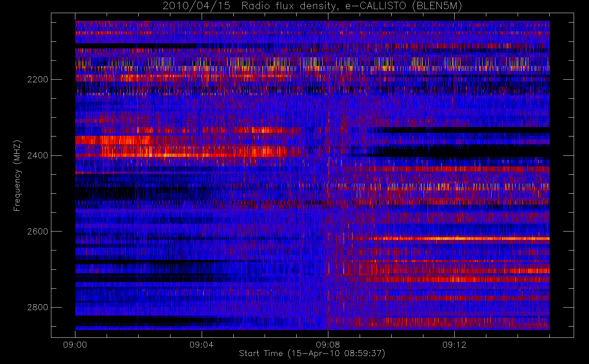The image size is (589, 364).
Task: Click the "Start Time (15-Apr-10 08:59:37)" label
Action: pyautogui.click(x=312, y=353)
